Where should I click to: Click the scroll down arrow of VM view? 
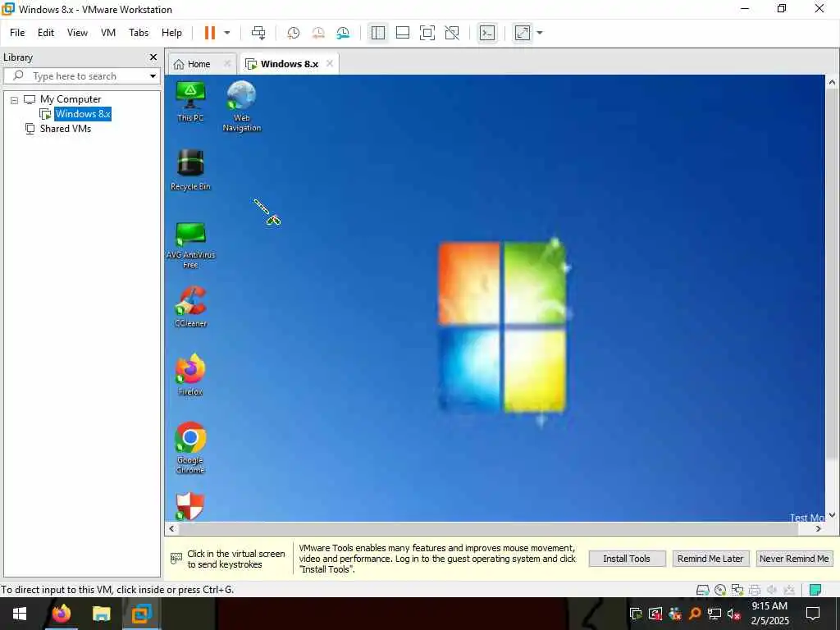click(832, 515)
